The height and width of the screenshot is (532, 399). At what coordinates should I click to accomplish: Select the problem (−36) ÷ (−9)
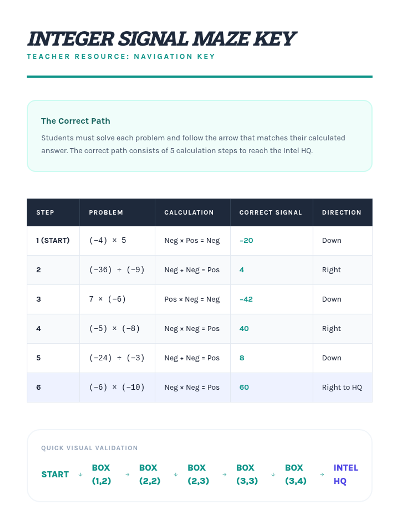point(117,270)
